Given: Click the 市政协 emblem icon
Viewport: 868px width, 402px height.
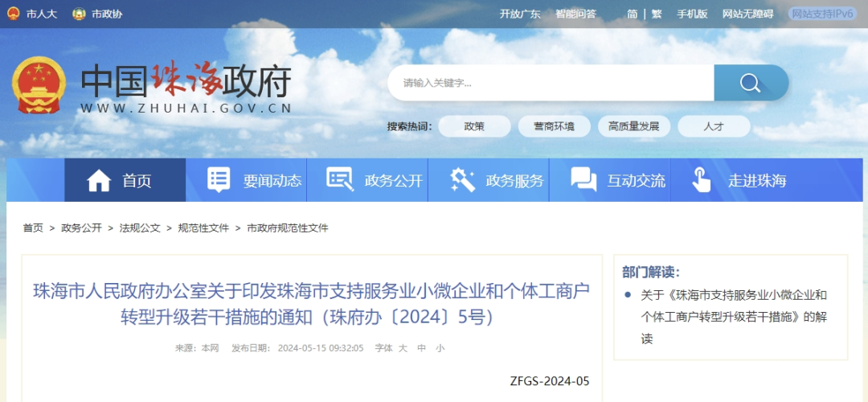Looking at the screenshot, I should [x=79, y=14].
